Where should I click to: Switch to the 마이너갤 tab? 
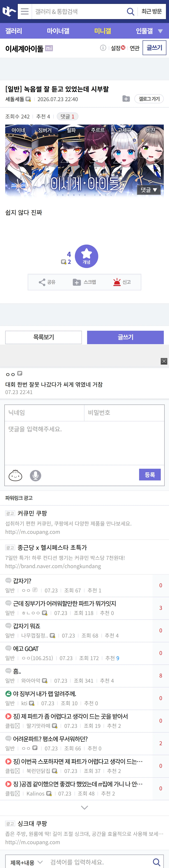(x=58, y=31)
